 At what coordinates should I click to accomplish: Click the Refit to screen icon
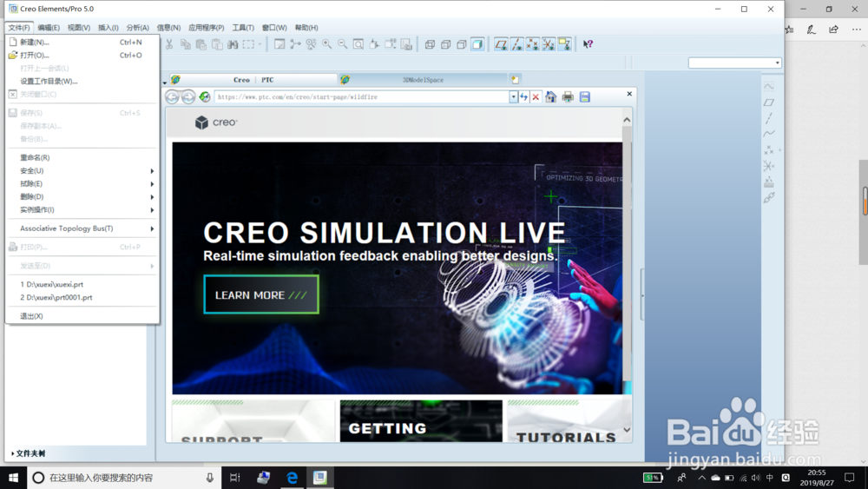pos(358,44)
